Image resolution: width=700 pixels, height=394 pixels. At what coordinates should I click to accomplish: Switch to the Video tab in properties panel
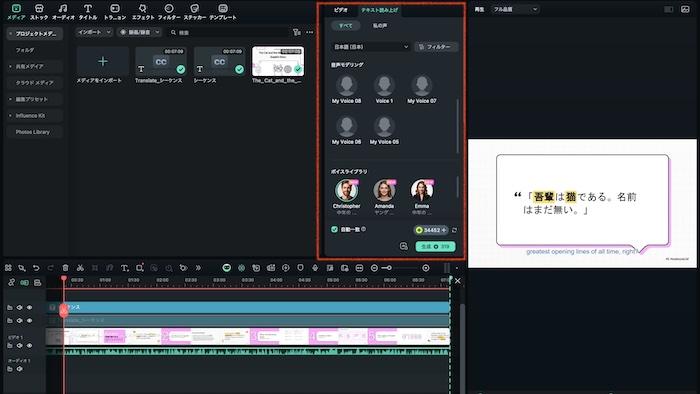tap(341, 10)
